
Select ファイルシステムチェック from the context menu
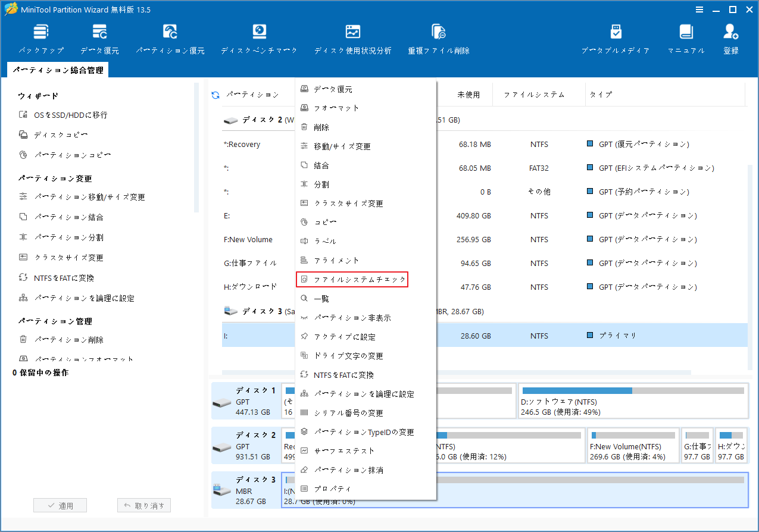click(352, 279)
